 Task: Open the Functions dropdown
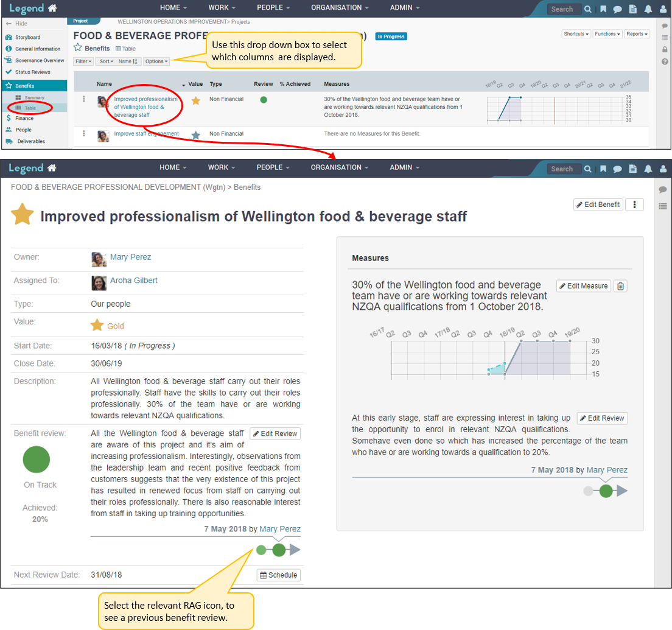607,34
